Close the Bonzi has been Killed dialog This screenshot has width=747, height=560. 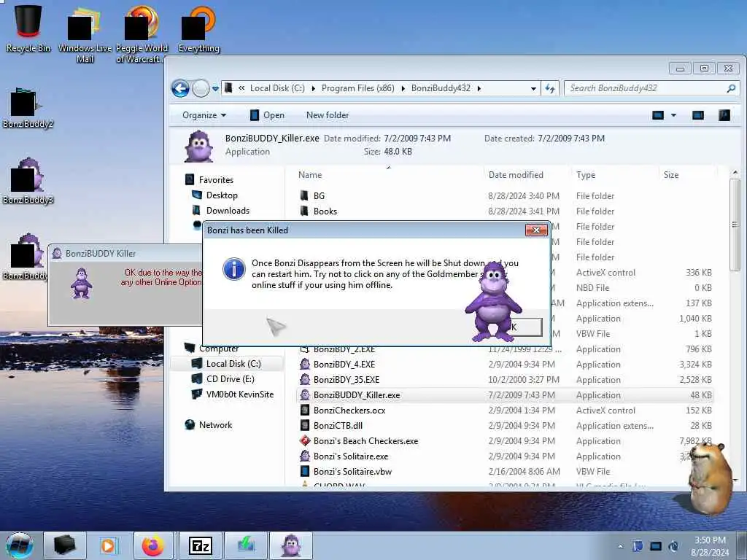pyautogui.click(x=536, y=230)
